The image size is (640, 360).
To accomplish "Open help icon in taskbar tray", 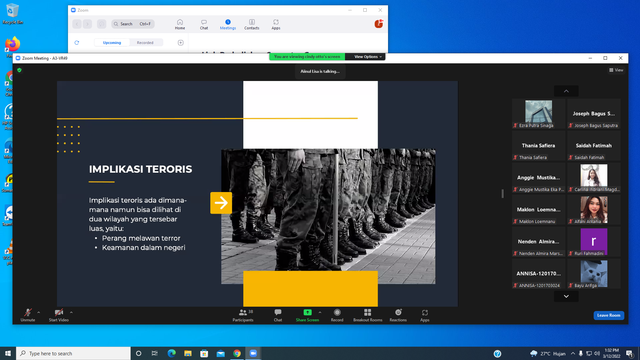I will click(497, 353).
